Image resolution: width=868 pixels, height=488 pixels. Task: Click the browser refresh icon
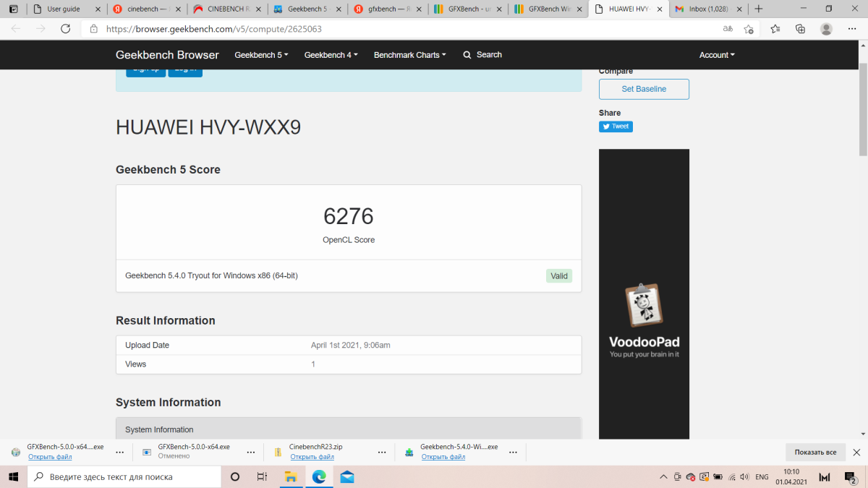coord(65,29)
